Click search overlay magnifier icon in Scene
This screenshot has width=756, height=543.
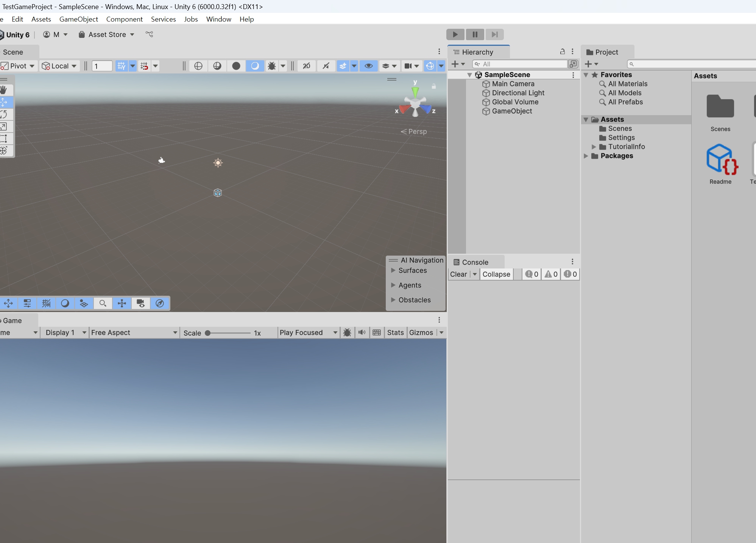(x=103, y=303)
